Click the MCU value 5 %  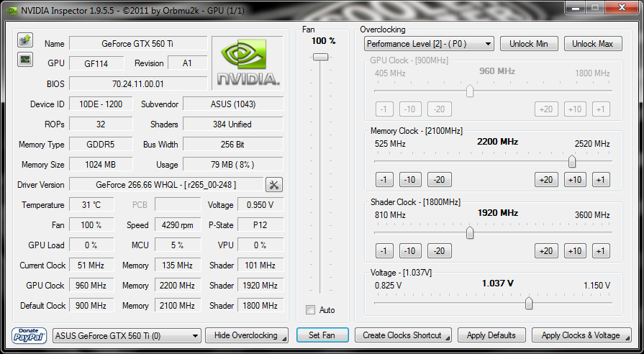178,245
